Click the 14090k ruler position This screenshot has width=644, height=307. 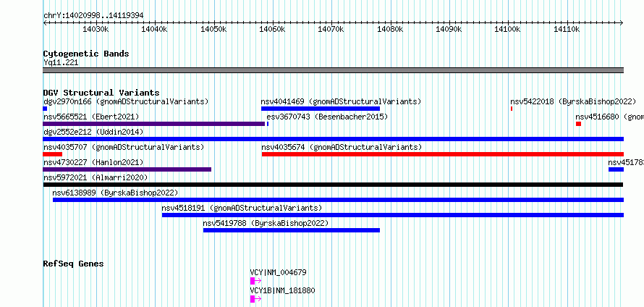pos(449,30)
